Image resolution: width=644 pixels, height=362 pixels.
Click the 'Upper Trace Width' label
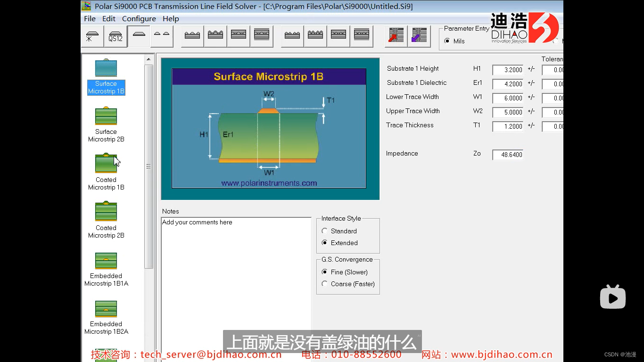tap(413, 111)
